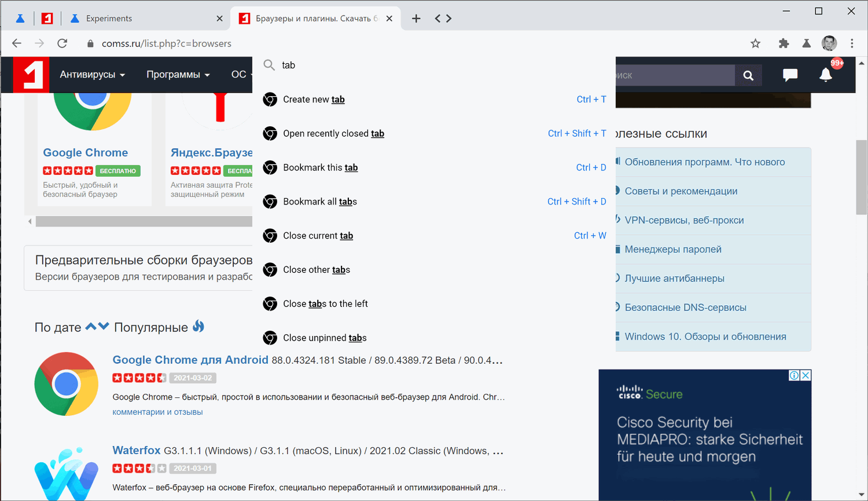Viewport: 868px width, 501px height.
Task: Expand the Программы menu
Action: pos(178,75)
